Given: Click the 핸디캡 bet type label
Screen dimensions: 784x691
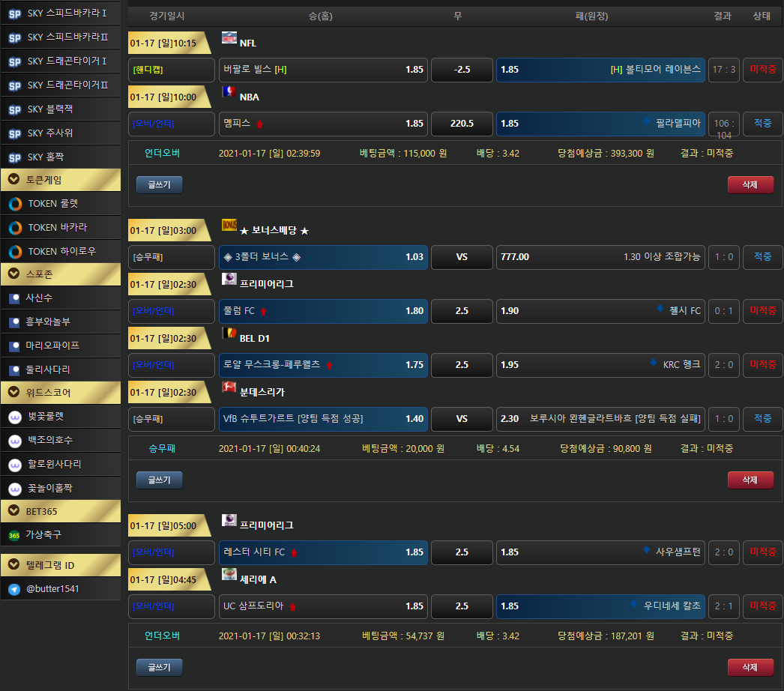Looking at the screenshot, I should pos(172,70).
